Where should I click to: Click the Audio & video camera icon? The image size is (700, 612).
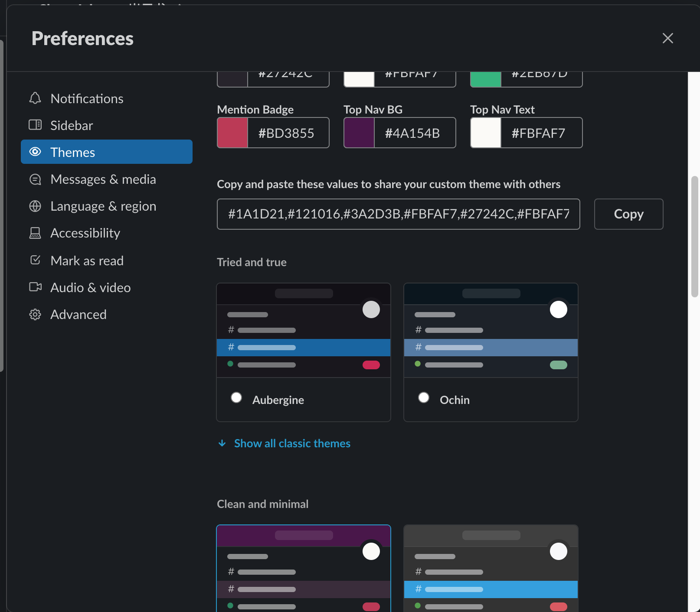(35, 287)
